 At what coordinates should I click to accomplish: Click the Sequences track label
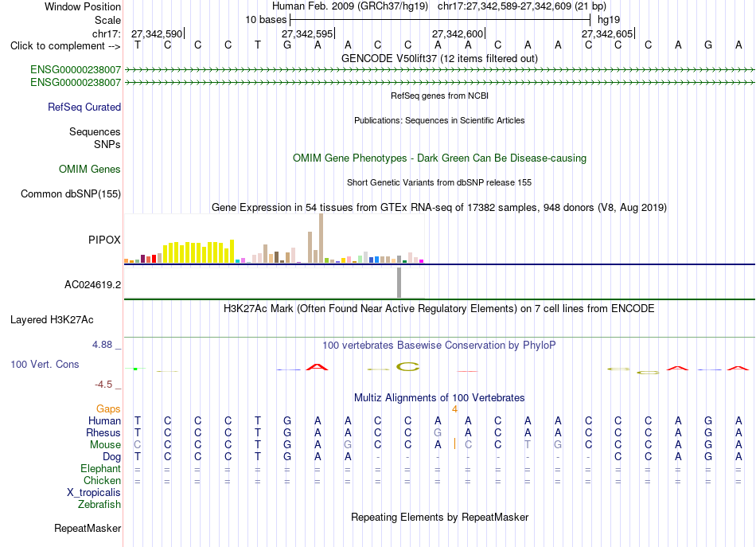[x=95, y=131]
